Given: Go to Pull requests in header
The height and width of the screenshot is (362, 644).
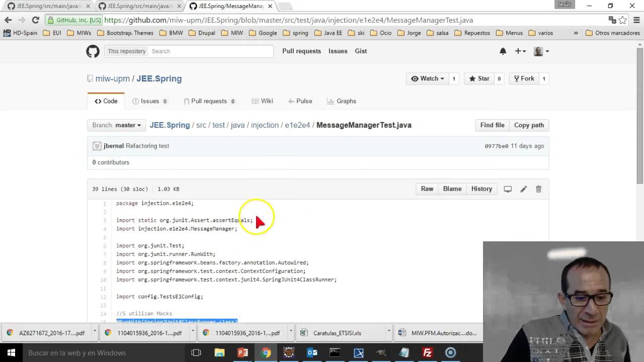Looking at the screenshot, I should point(301,51).
